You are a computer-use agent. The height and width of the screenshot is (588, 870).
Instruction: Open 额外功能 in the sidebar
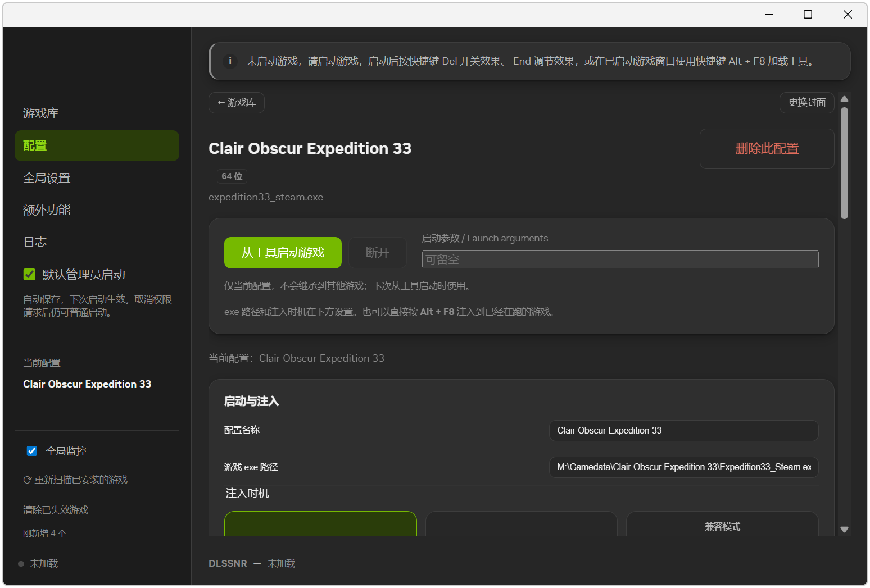(x=97, y=210)
